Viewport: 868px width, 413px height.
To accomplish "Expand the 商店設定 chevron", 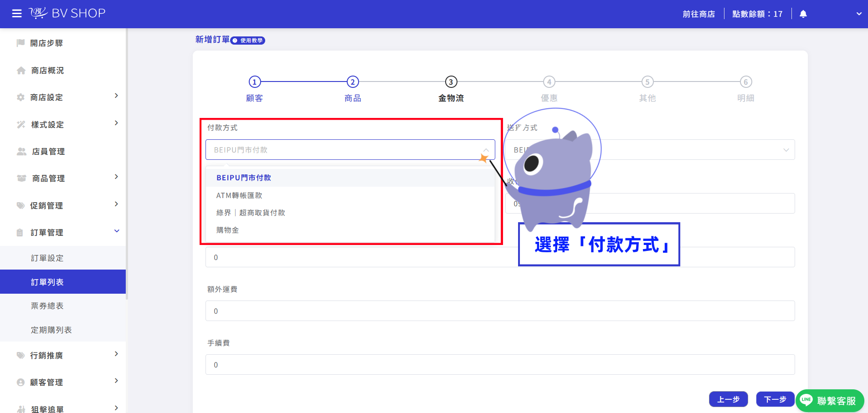I will pyautogui.click(x=116, y=96).
